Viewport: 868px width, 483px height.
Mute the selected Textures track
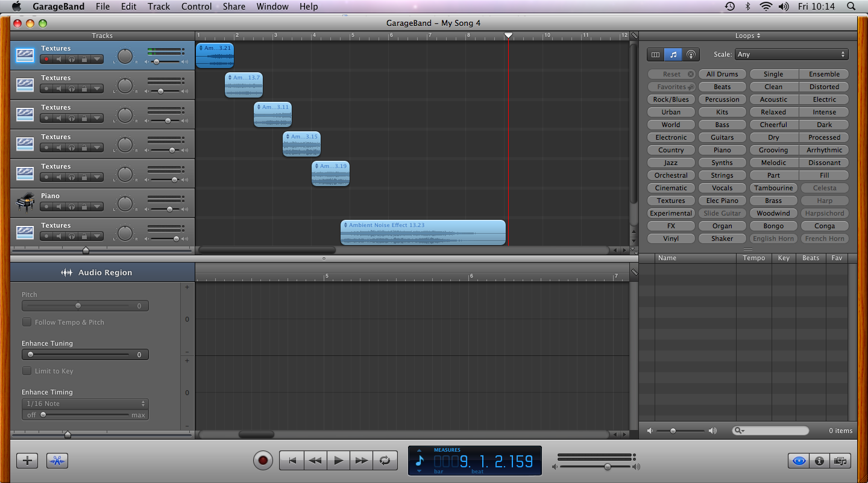click(58, 59)
